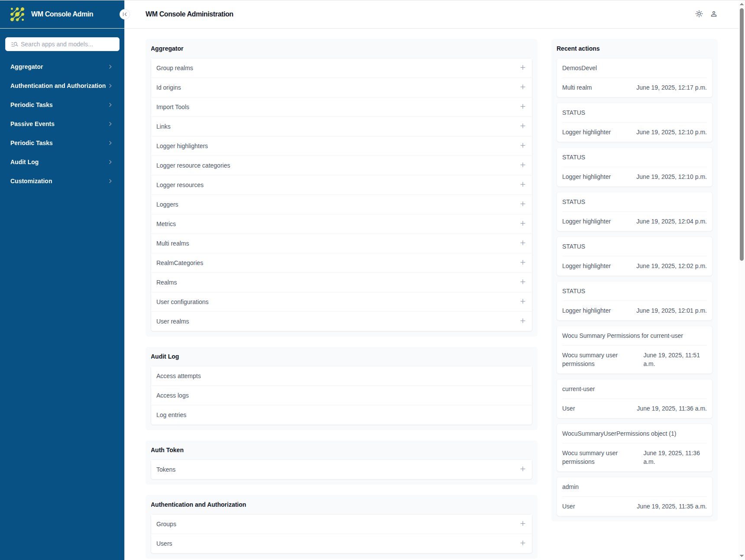Open admin recent action entry
The image size is (745, 560).
tap(570, 487)
